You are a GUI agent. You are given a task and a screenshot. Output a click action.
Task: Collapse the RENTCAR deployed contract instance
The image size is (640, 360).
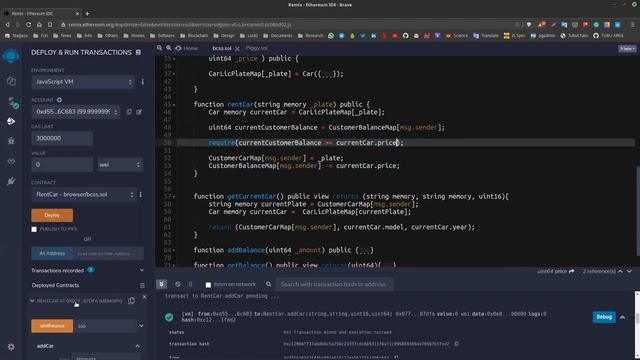point(32,301)
